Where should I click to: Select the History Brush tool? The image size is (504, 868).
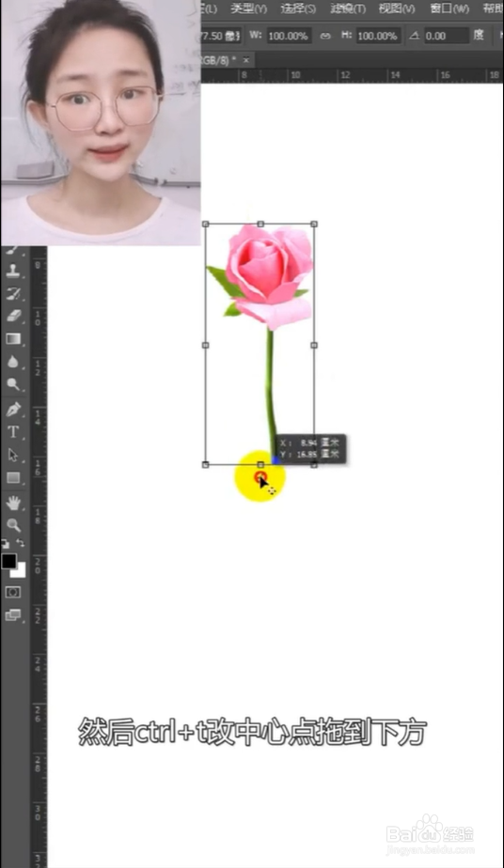click(13, 293)
